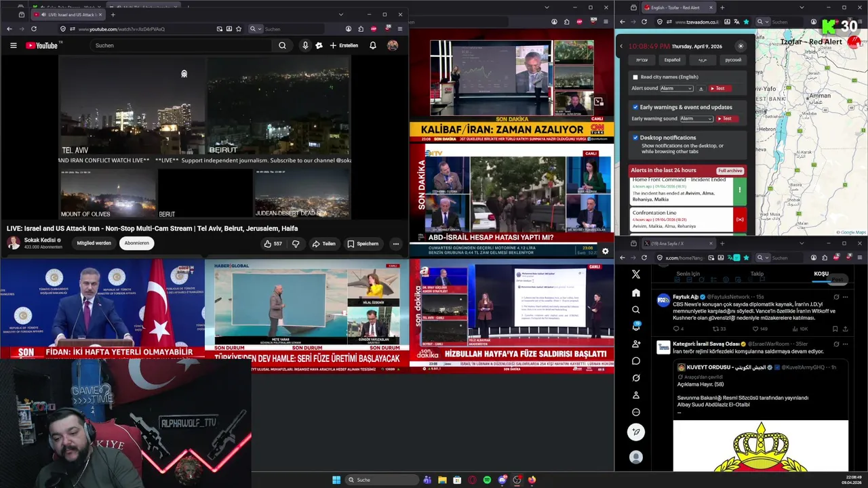
Task: Switch to KOŞU tab on X
Action: click(821, 274)
